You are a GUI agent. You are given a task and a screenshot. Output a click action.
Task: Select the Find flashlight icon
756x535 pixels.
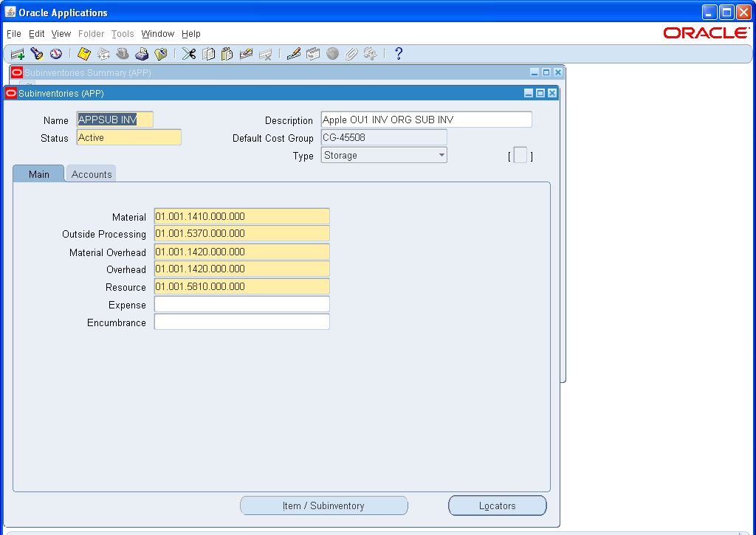pyautogui.click(x=38, y=53)
